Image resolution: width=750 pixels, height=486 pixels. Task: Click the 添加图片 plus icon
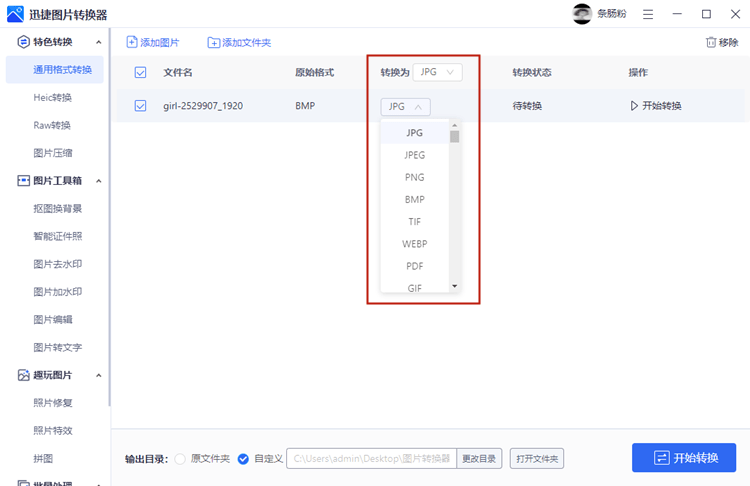[x=132, y=42]
